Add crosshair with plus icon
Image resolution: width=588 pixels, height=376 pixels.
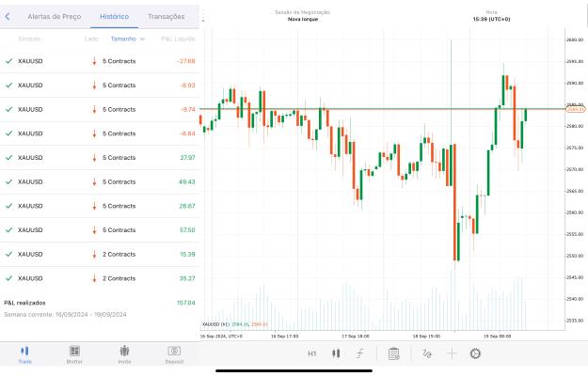click(x=452, y=353)
